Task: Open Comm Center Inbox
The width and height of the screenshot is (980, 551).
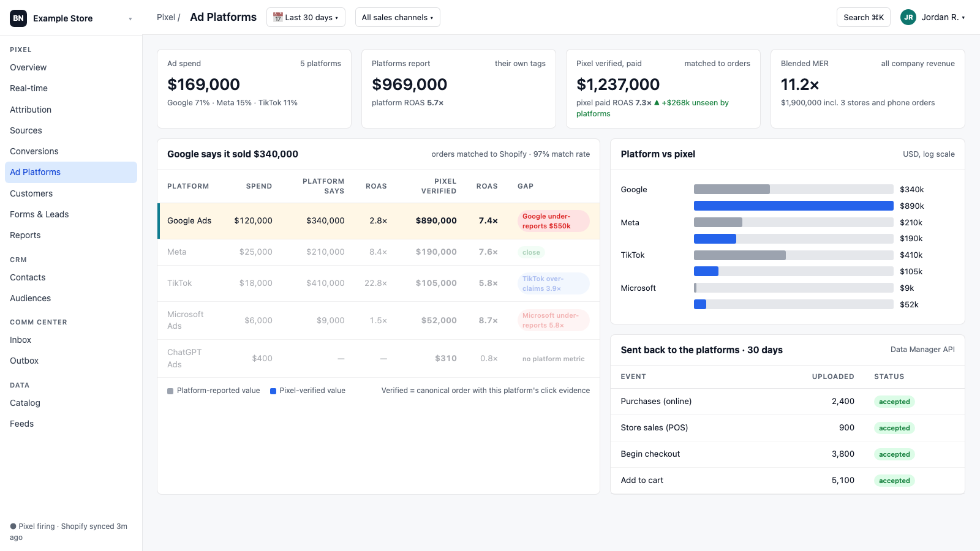Action: pos(71,340)
